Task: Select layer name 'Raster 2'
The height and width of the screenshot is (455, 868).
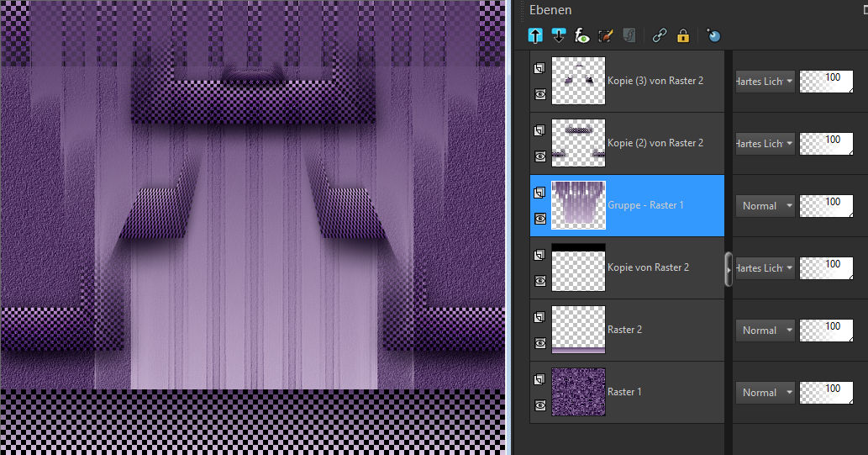Action: (624, 330)
